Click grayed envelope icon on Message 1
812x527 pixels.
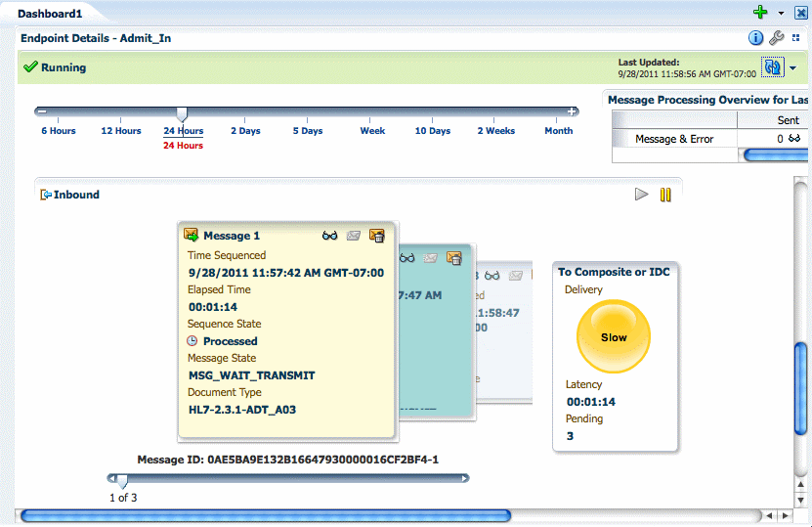354,236
